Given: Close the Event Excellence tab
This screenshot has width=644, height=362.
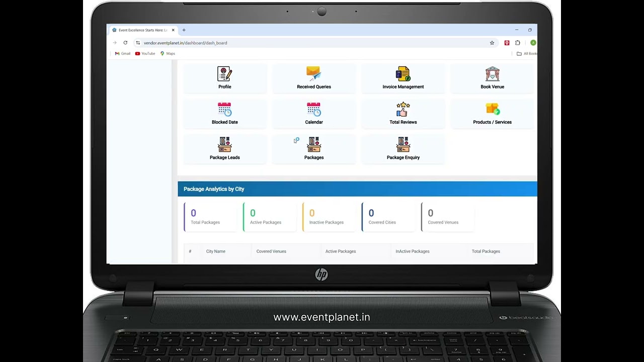Looking at the screenshot, I should pos(173,30).
